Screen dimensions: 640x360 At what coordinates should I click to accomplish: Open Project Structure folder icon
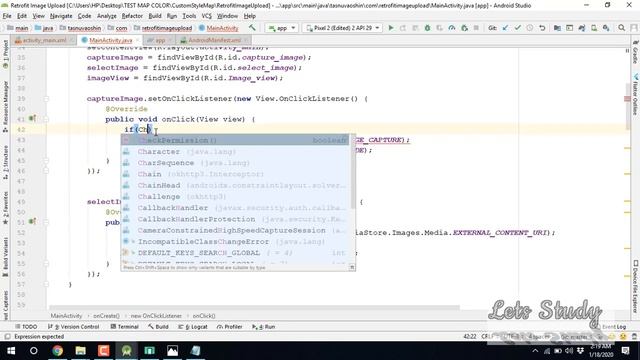[x=557, y=28]
